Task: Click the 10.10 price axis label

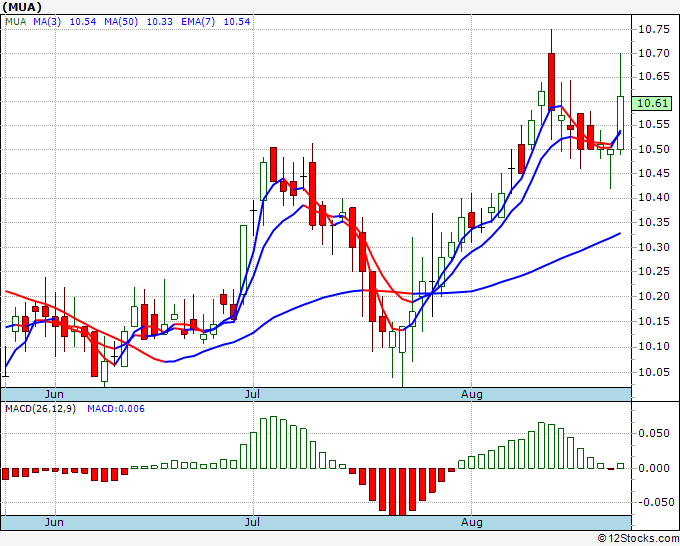Action: 654,347
